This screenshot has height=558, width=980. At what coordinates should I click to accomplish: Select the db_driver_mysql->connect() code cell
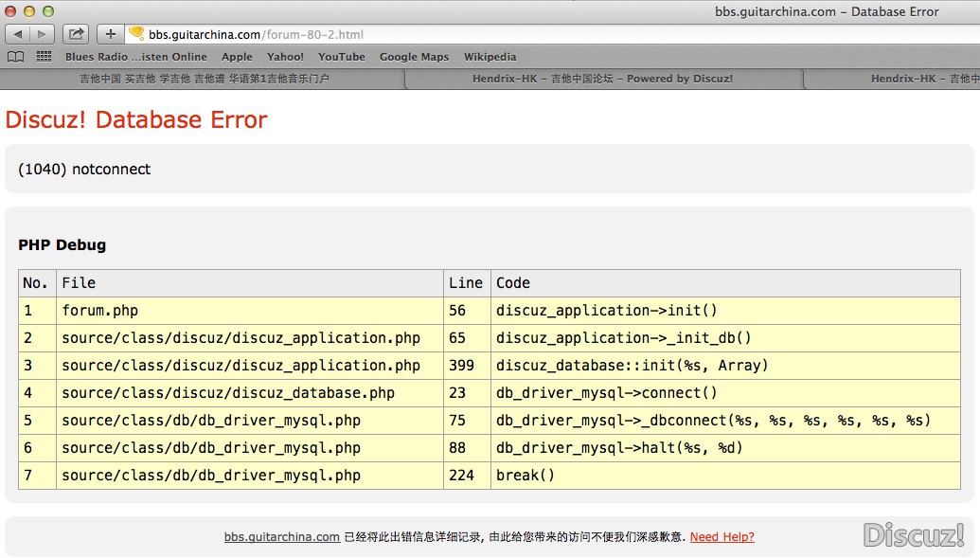coord(725,393)
